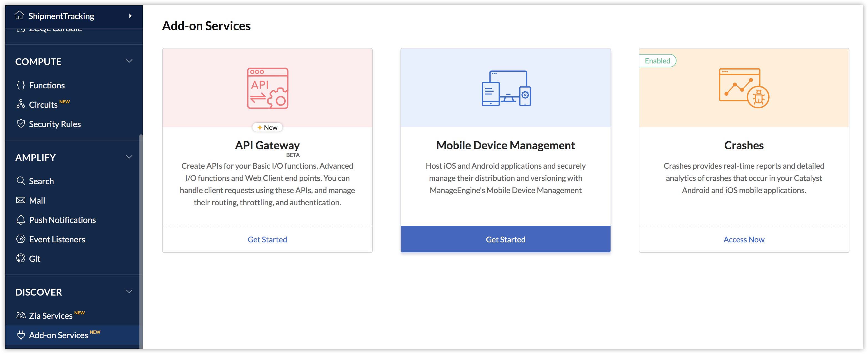Viewport: 868px width, 354px height.
Task: Open Push Notifications in the sidebar
Action: (x=62, y=220)
